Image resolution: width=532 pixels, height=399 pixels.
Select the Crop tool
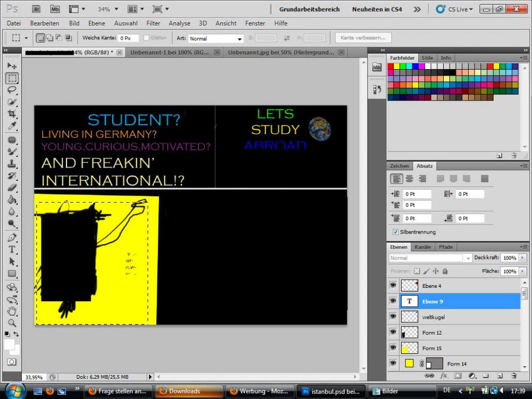tap(12, 114)
